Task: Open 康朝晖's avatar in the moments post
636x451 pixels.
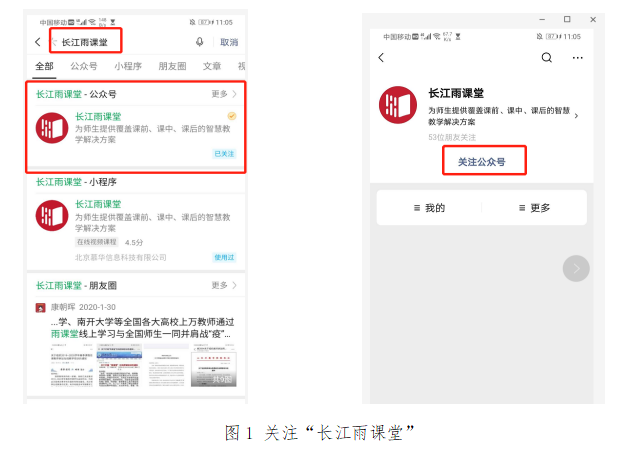Action: tap(41, 308)
